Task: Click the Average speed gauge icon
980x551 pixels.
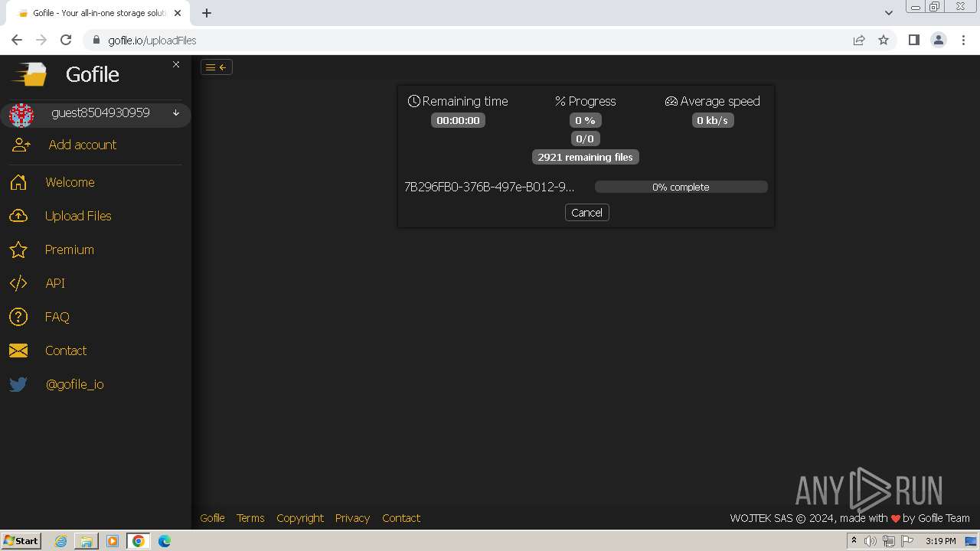Action: tap(671, 101)
